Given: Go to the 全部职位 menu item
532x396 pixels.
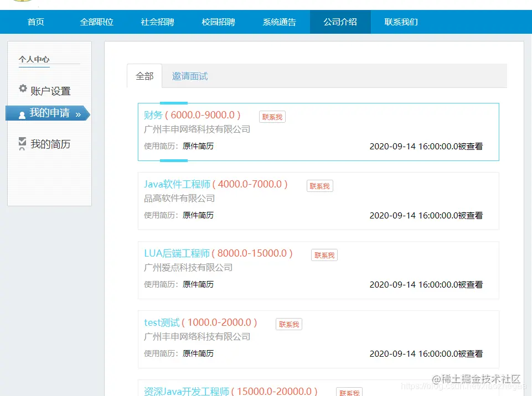Looking at the screenshot, I should (x=96, y=22).
